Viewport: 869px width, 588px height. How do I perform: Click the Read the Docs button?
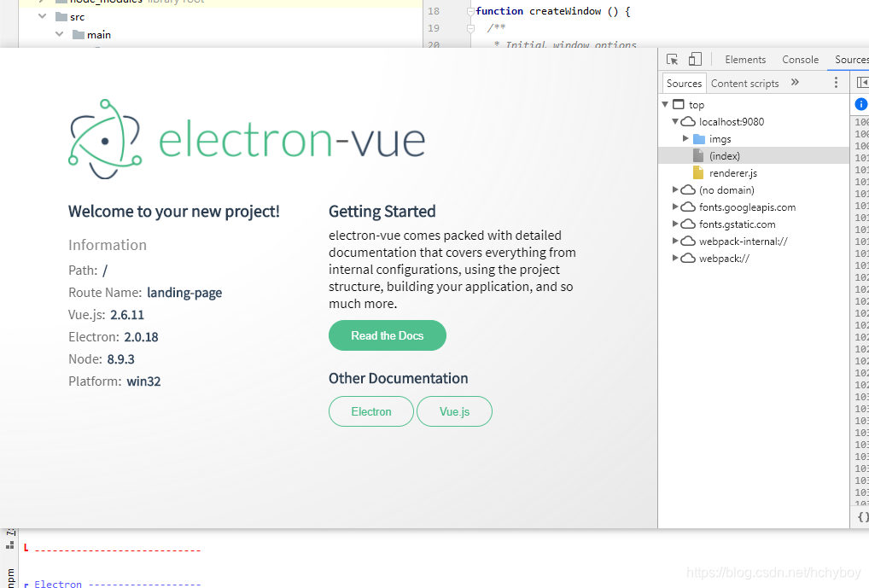(x=387, y=335)
